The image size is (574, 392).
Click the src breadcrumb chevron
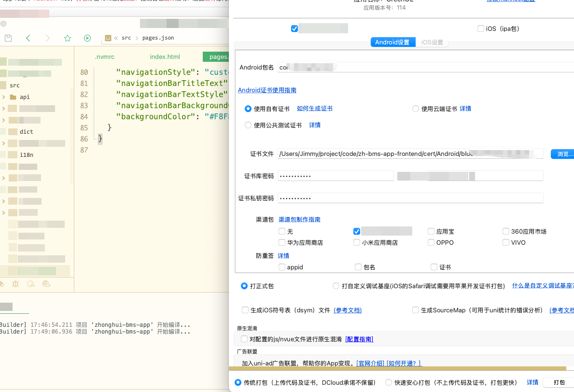point(137,38)
